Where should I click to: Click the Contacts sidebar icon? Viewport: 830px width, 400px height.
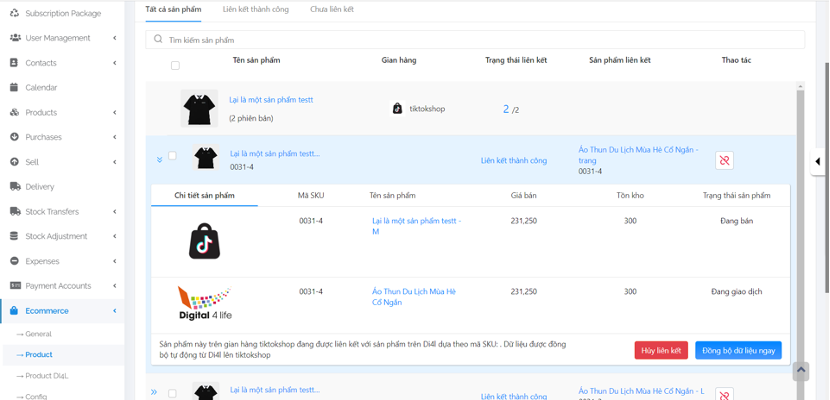point(14,62)
